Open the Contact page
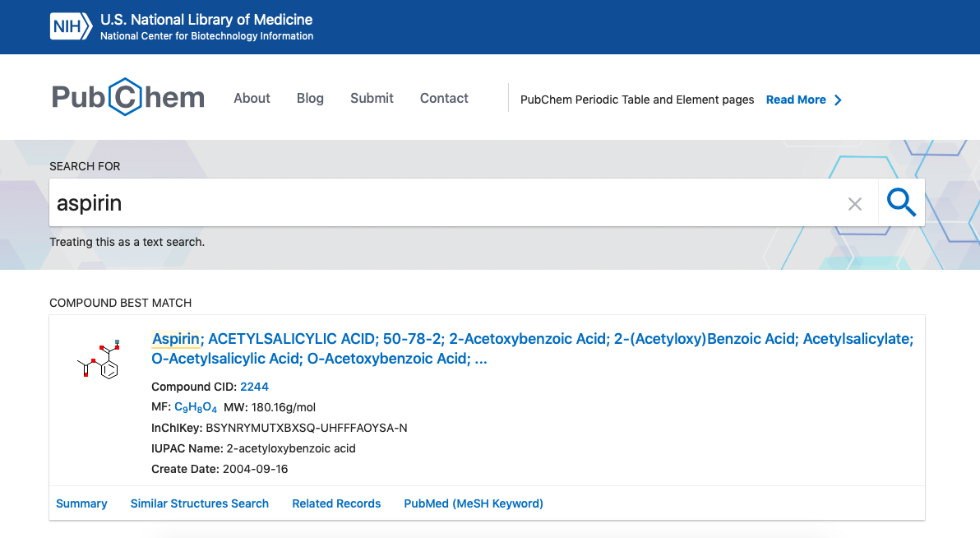Image resolution: width=980 pixels, height=538 pixels. (444, 98)
